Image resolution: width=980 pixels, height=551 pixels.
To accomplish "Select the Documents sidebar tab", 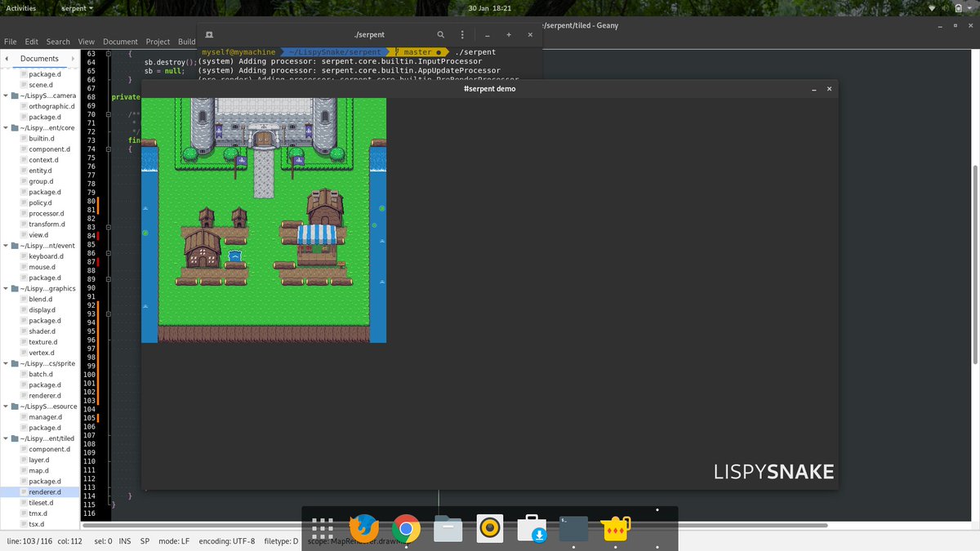I will click(x=40, y=59).
